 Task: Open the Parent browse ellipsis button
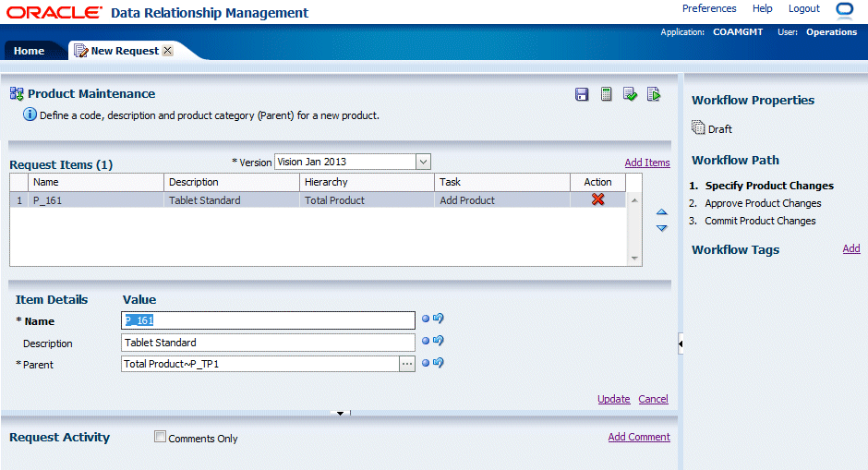(406, 364)
